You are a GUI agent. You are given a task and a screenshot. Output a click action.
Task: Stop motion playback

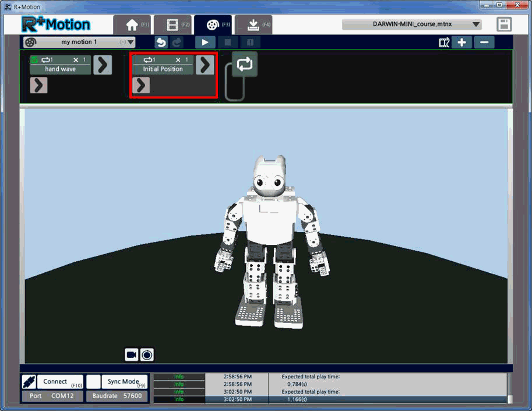tap(228, 43)
